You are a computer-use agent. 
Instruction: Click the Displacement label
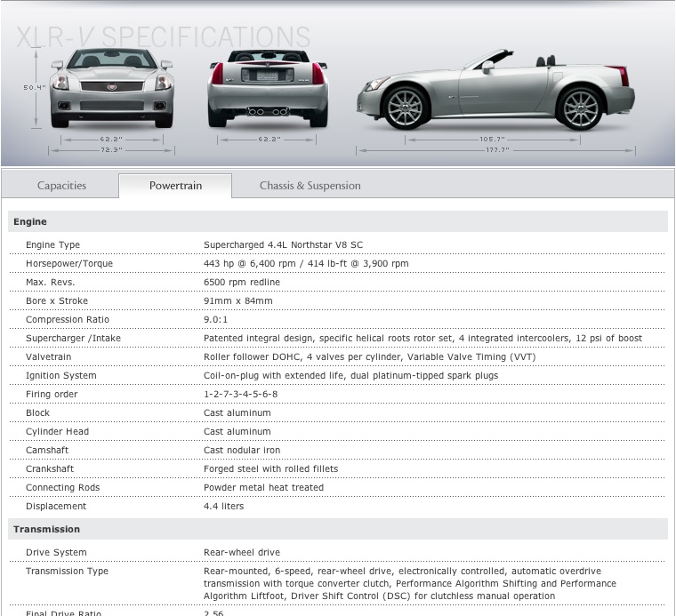[56, 506]
